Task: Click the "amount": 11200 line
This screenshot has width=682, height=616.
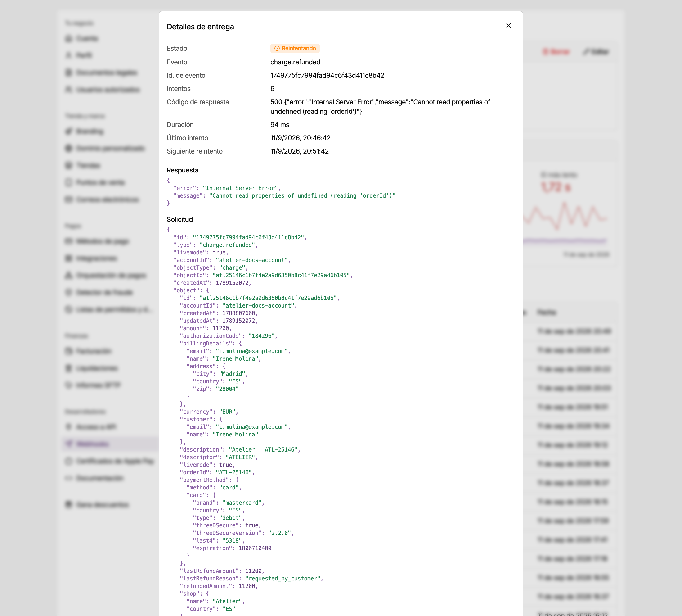Action: point(206,328)
